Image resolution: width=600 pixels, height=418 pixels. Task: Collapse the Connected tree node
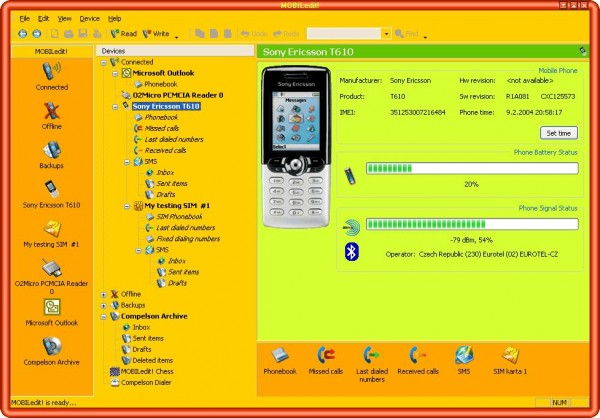click(104, 62)
